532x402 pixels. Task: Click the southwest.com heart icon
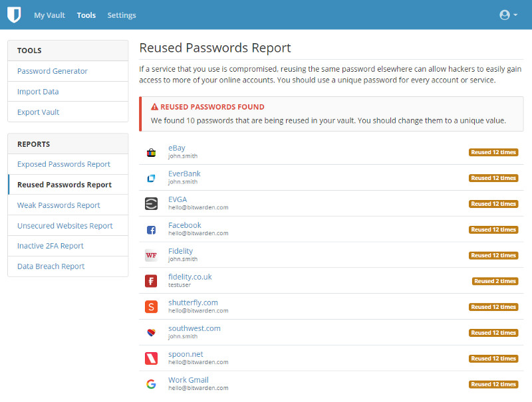(x=151, y=332)
